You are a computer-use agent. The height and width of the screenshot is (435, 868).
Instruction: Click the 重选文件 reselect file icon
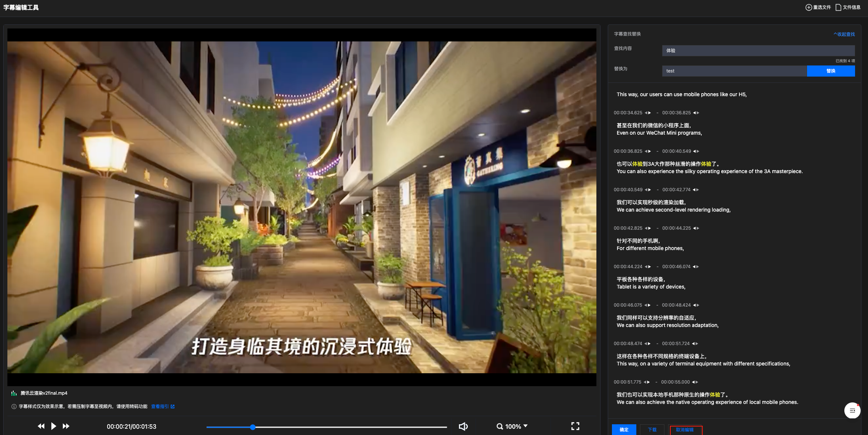point(809,7)
